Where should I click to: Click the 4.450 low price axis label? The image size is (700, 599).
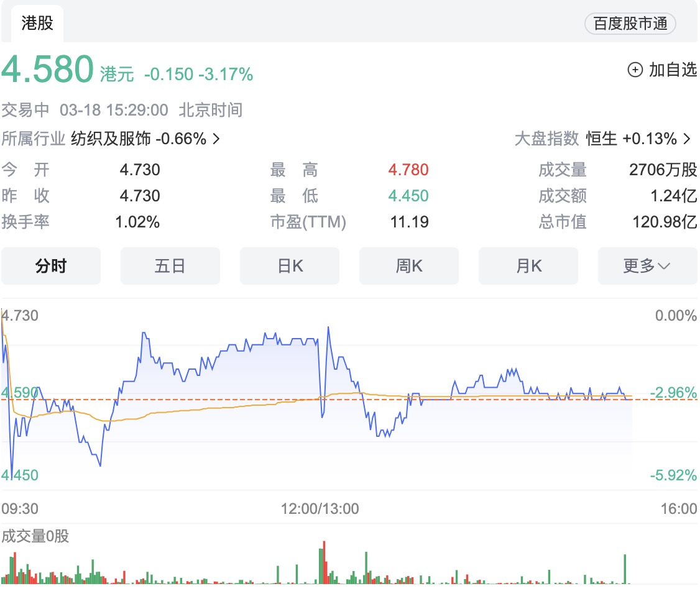[x=20, y=475]
